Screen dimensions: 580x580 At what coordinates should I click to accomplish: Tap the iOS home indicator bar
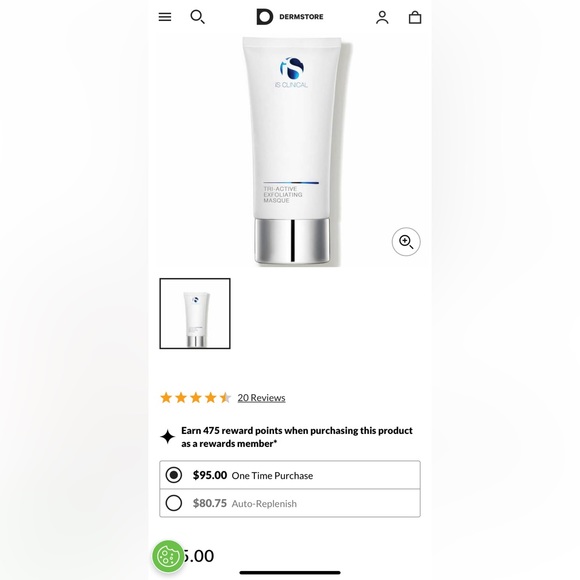[290, 573]
